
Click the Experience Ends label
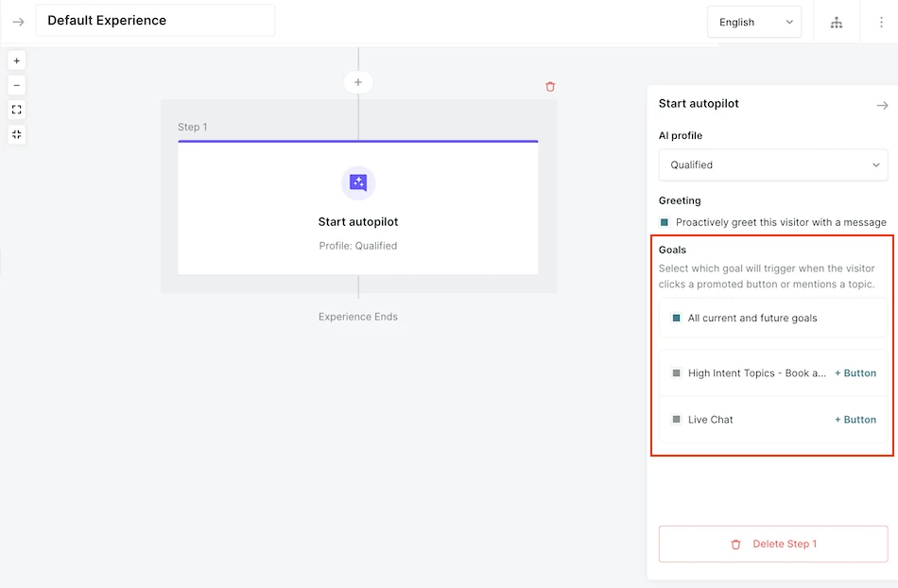pos(358,317)
